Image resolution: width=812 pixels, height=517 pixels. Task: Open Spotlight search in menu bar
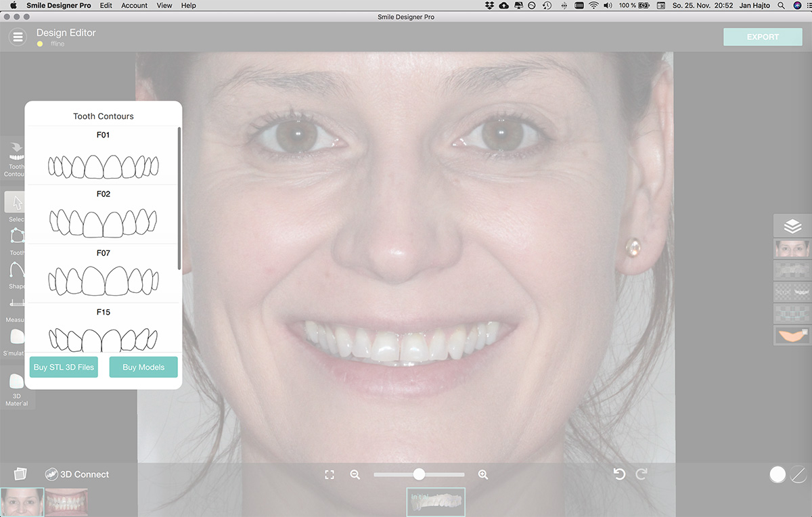[x=782, y=5]
